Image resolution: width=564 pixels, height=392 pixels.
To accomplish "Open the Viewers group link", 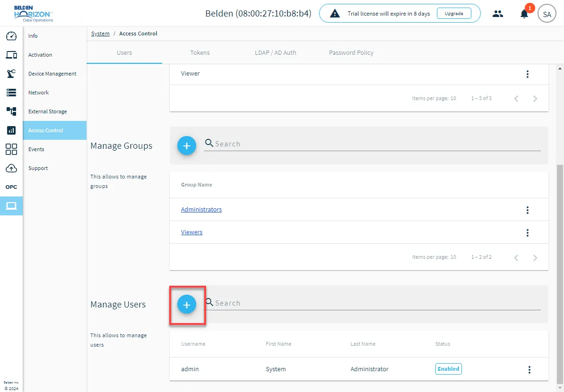I will (x=192, y=232).
